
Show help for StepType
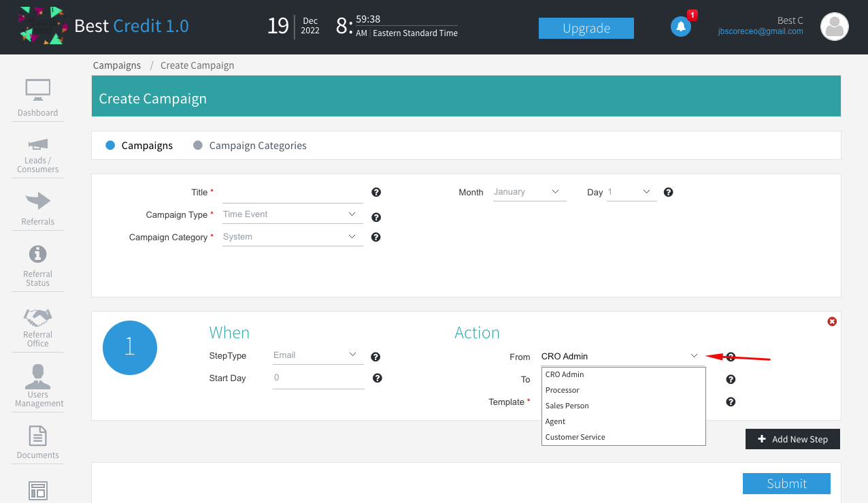point(375,357)
